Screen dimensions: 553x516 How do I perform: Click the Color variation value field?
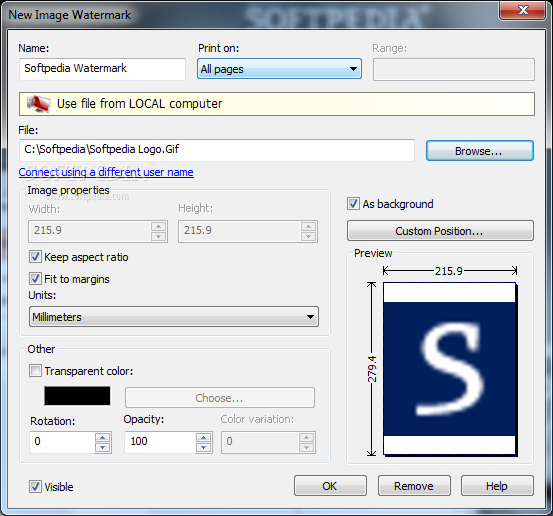pos(260,442)
